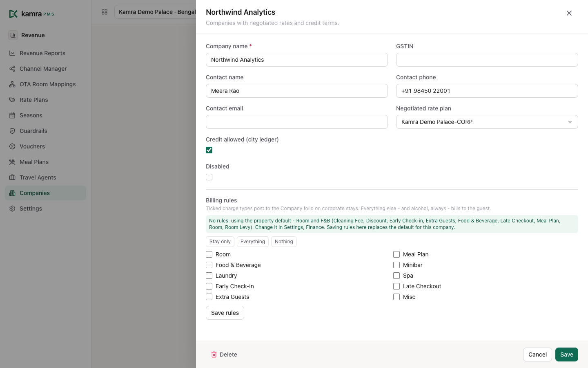
Task: Open Revenue Reports page
Action: 45,53
